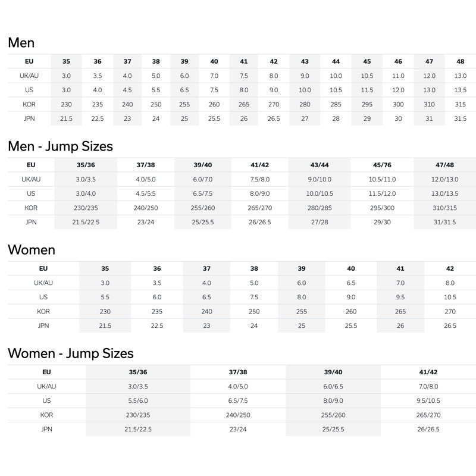Click JPN value 31.5 in the Men table
The width and height of the screenshot is (476, 476).
[x=460, y=118]
